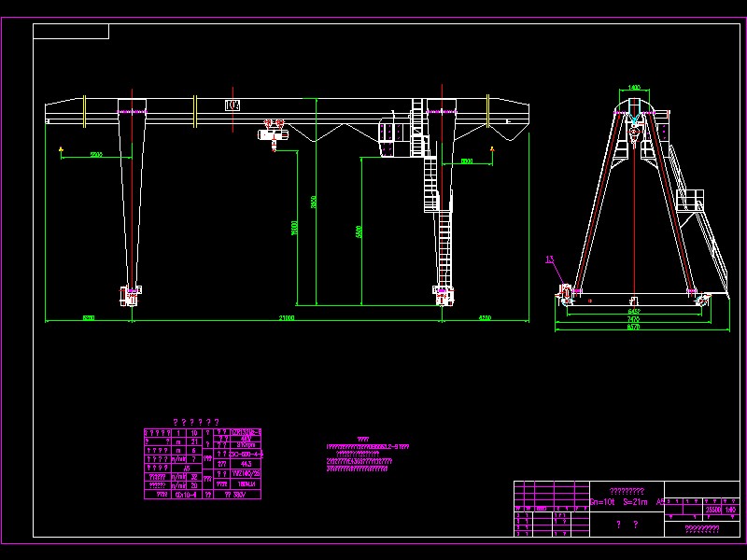747x560 pixels.
Task: Click the 21000 span dimension text
Action: tap(287, 318)
